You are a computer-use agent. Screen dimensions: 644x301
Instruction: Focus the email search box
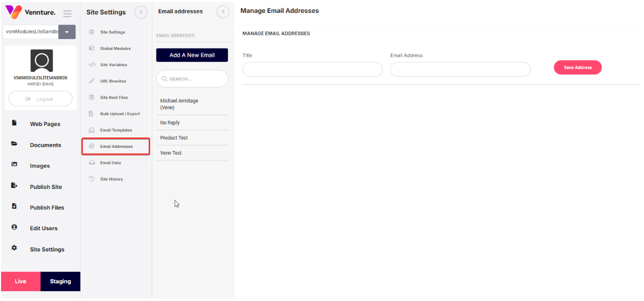[x=192, y=79]
